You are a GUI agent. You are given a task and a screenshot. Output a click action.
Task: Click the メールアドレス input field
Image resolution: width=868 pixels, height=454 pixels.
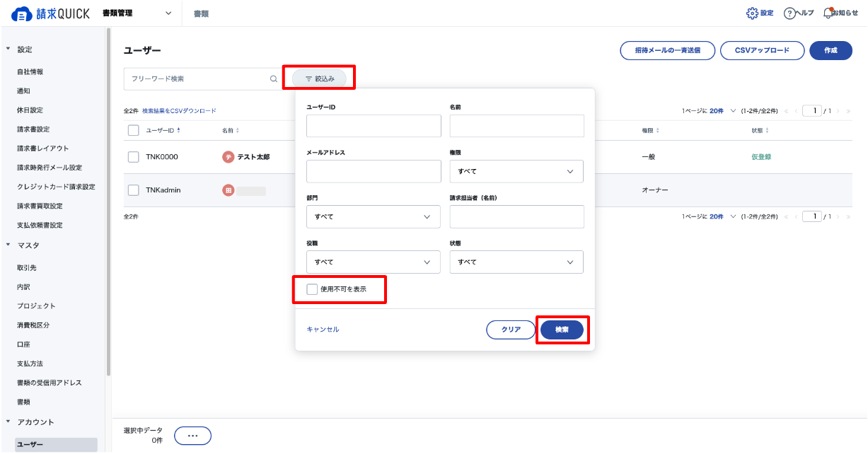click(374, 171)
